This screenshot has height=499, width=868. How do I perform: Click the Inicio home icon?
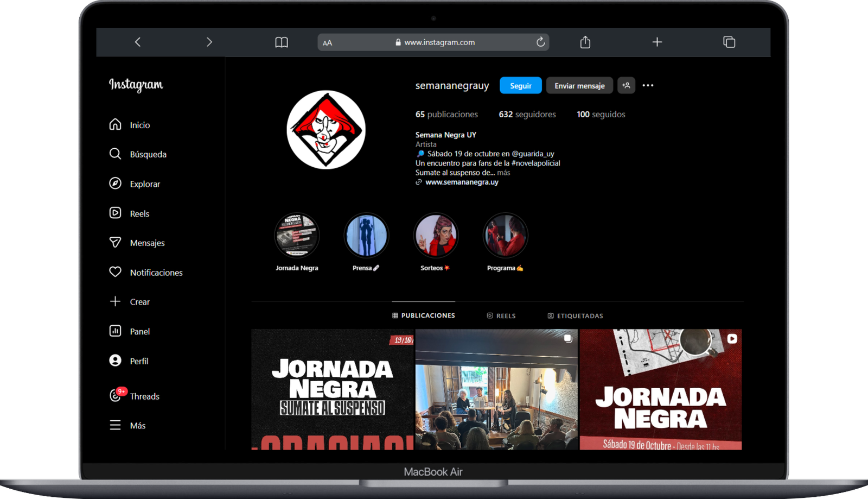115,124
